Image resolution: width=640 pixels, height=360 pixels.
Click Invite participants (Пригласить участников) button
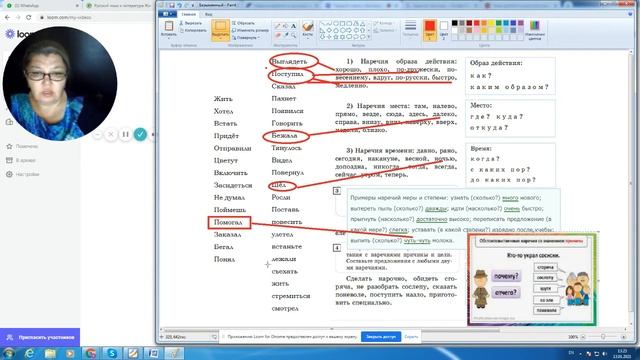40,338
